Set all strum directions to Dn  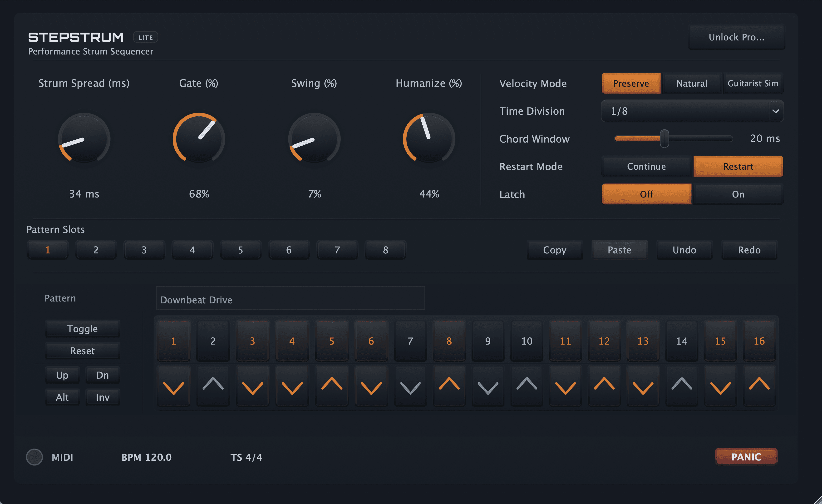click(x=102, y=375)
